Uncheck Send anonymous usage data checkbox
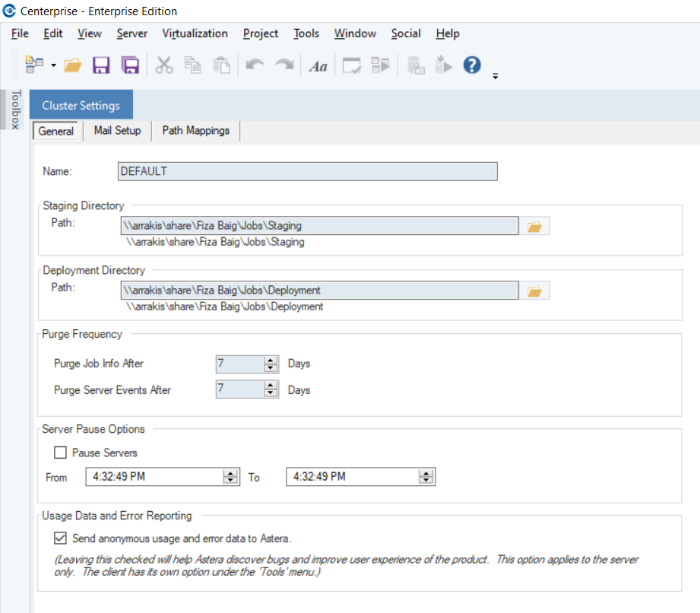Image resolution: width=700 pixels, height=613 pixels. point(61,538)
